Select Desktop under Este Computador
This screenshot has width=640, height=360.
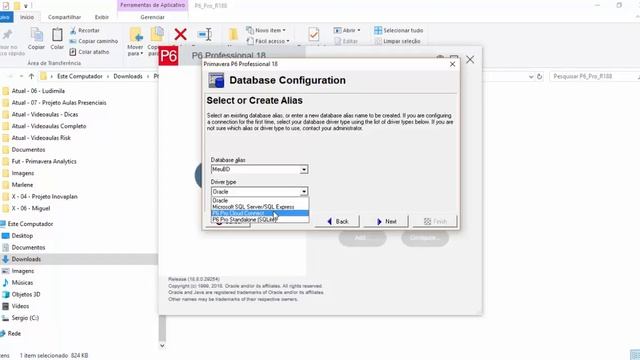click(22, 236)
